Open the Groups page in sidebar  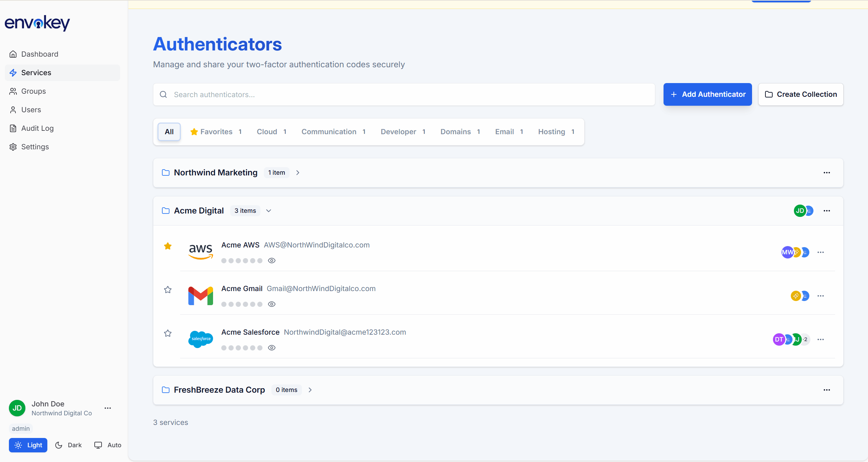click(x=62, y=91)
